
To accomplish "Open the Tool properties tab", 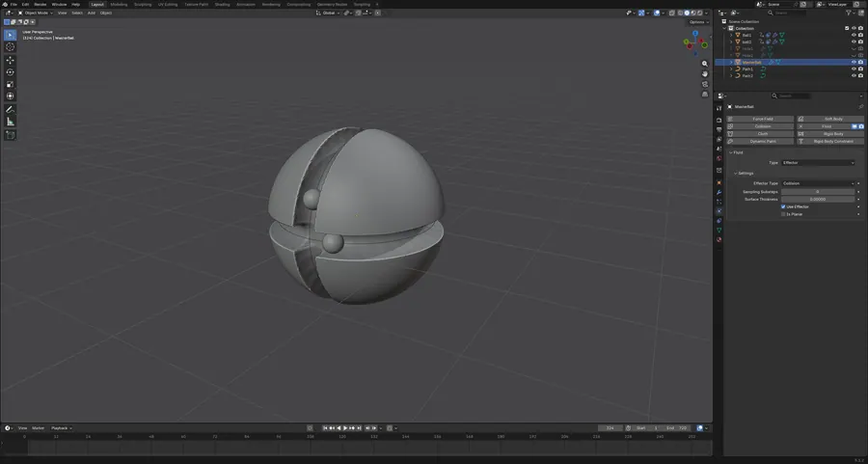I will (719, 108).
